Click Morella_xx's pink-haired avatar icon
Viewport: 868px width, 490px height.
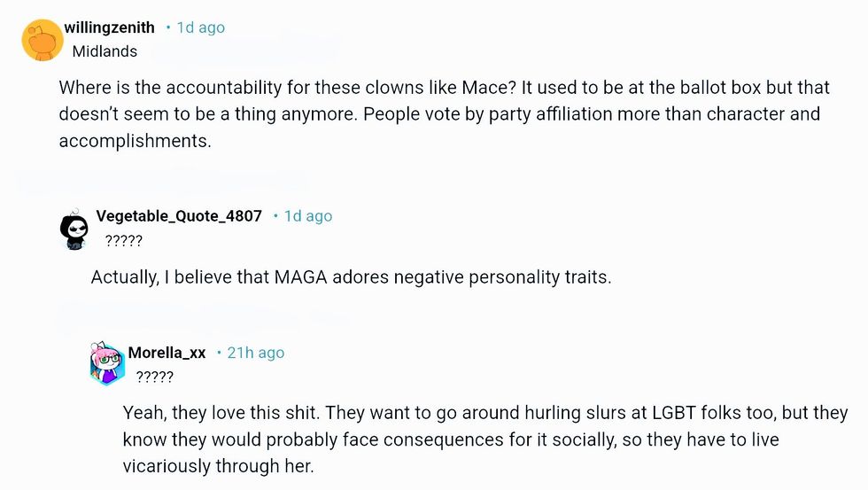click(107, 363)
